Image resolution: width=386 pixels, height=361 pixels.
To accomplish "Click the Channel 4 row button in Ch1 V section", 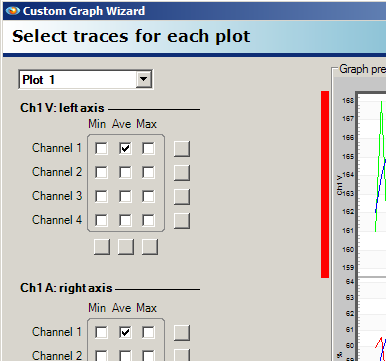I will coord(182,221).
